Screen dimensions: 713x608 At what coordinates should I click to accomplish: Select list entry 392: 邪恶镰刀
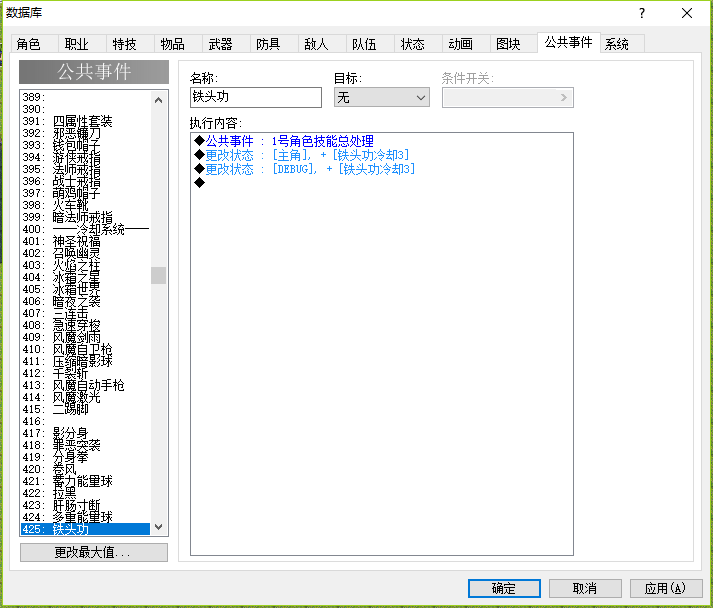click(85, 133)
